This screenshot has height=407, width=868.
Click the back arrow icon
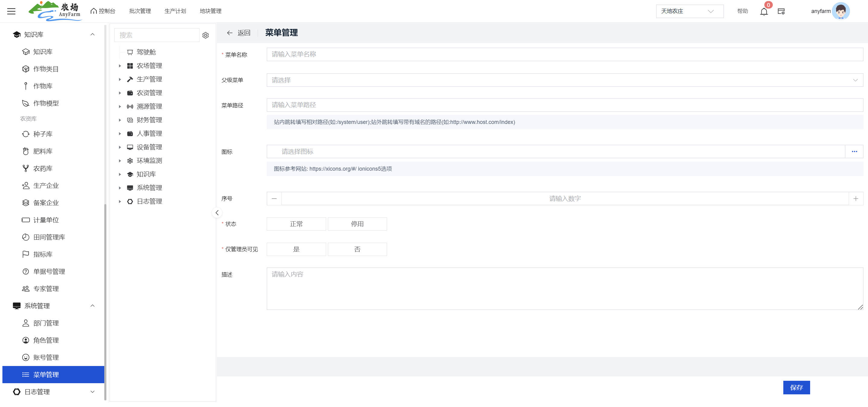(230, 33)
